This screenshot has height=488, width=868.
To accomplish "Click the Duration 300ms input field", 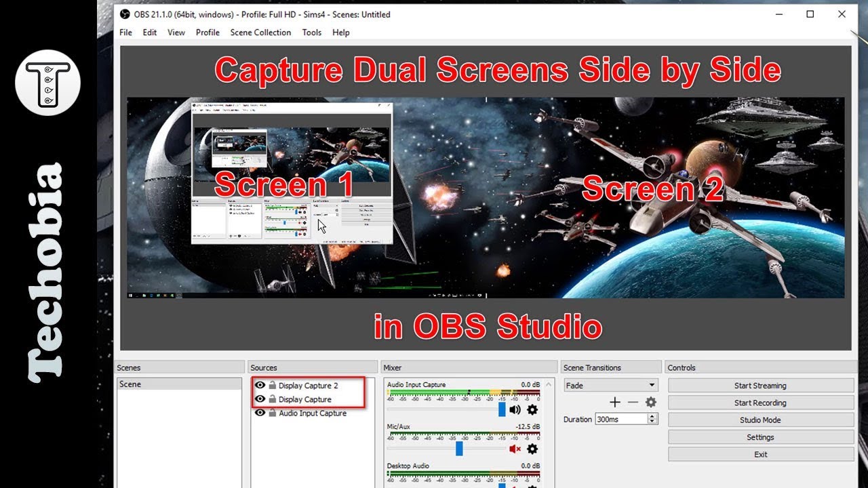I will tap(621, 419).
